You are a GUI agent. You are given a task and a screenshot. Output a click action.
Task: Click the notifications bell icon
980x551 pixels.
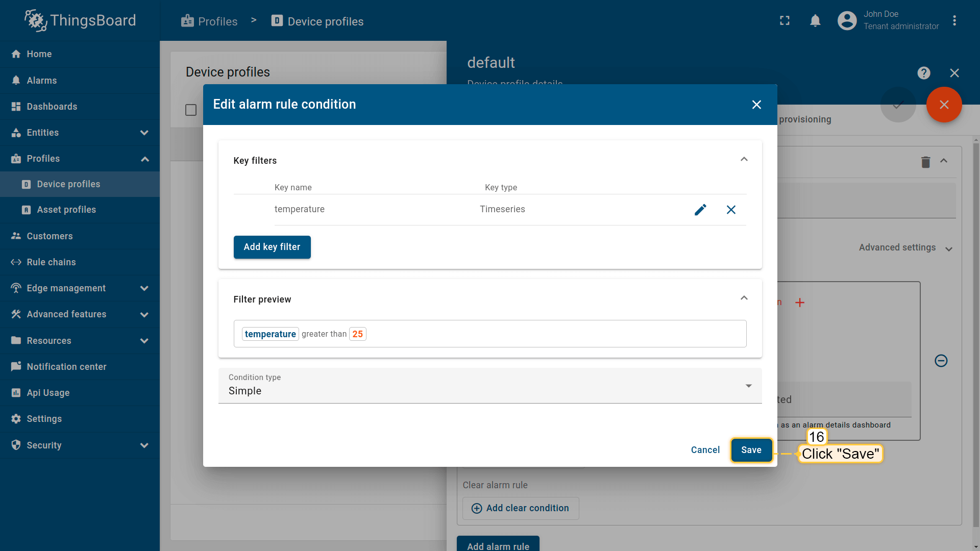815,21
